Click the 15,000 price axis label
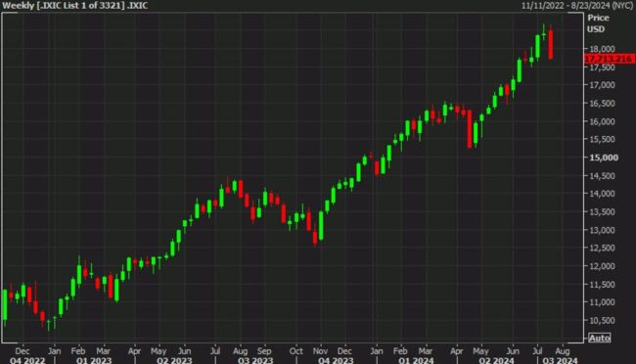 (604, 158)
